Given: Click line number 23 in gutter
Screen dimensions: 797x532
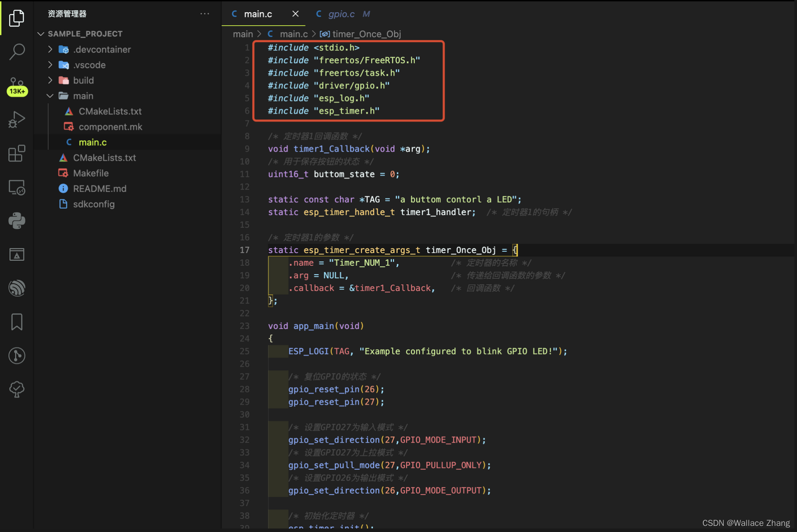Looking at the screenshot, I should pos(245,326).
